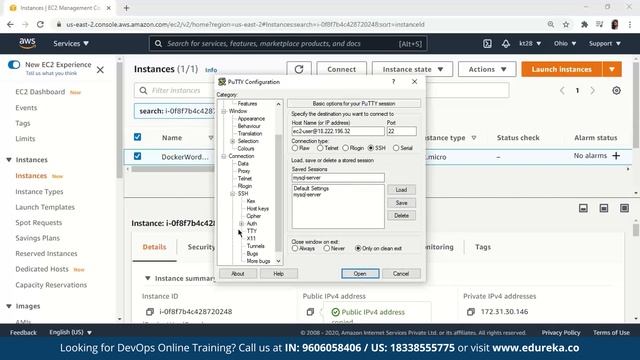Select the Telnet connection type
Image resolution: width=640 pixels, height=360 pixels.
(x=320, y=148)
